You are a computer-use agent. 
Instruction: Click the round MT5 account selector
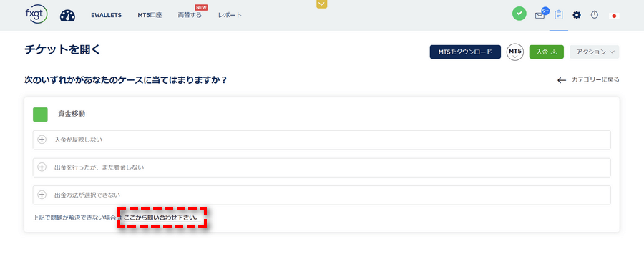[515, 52]
